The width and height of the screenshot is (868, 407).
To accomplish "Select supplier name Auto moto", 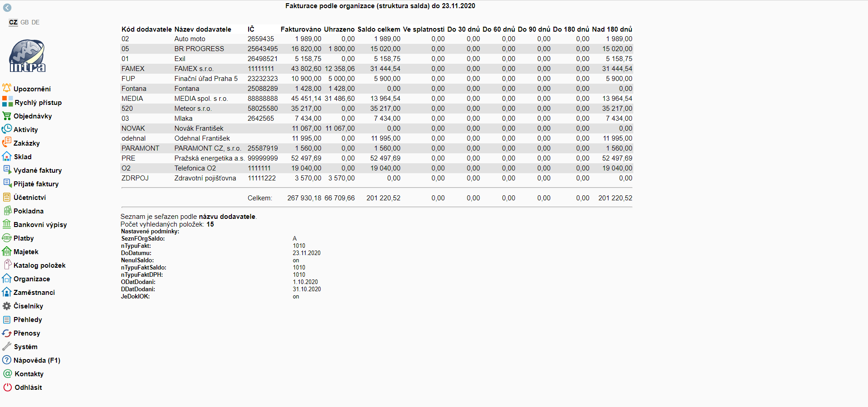I will coord(190,39).
